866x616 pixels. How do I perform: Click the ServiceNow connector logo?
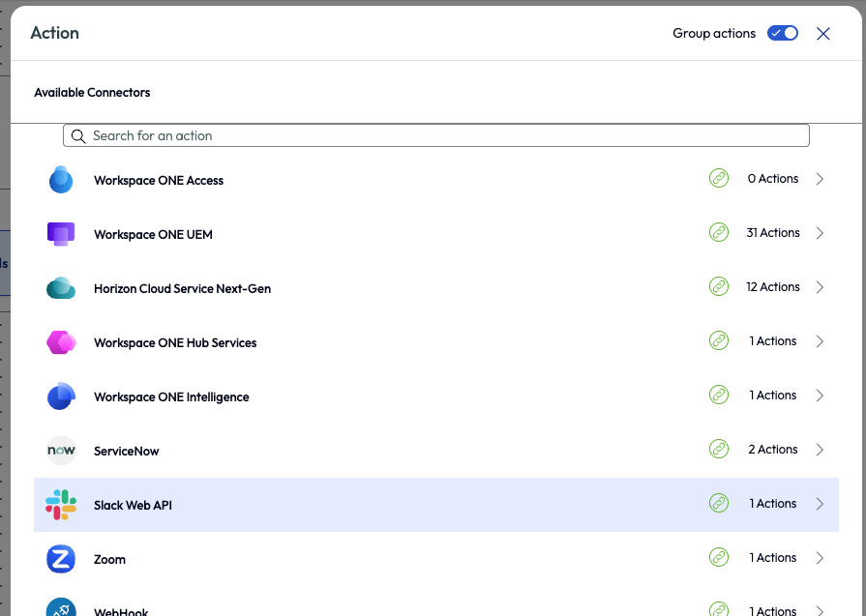(x=61, y=451)
